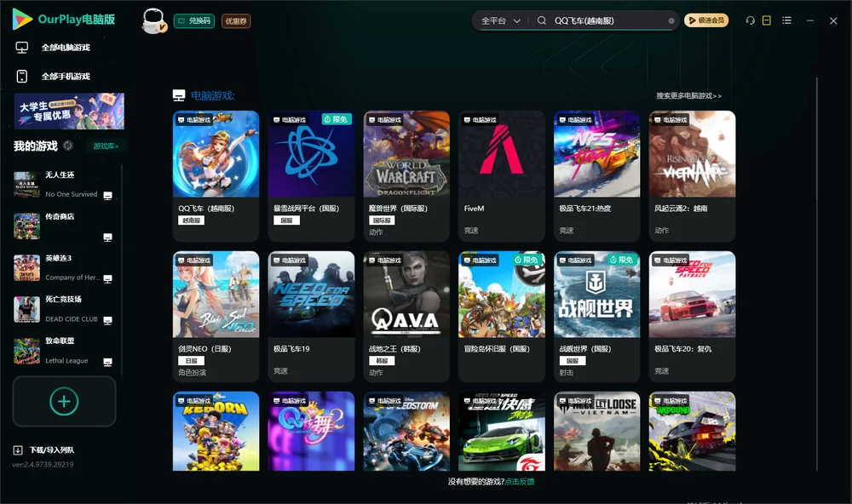The height and width of the screenshot is (504, 852).
Task: Select 无人生还 in My Games
Action: [x=64, y=185]
